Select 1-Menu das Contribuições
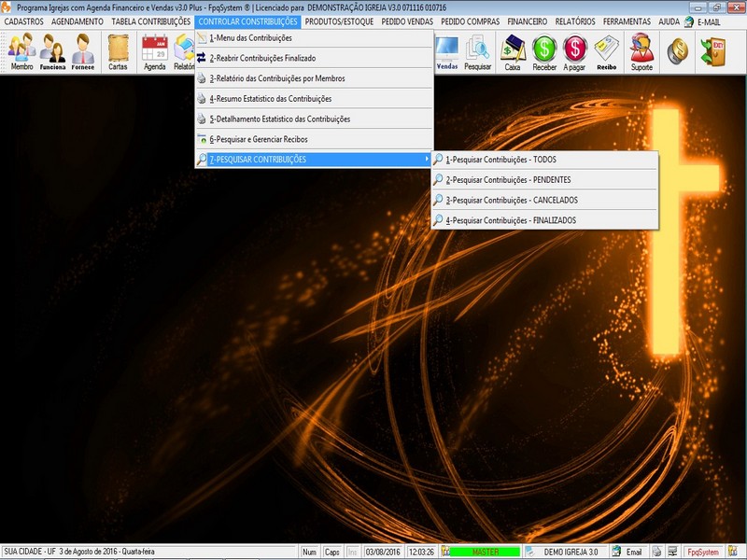 pos(315,38)
